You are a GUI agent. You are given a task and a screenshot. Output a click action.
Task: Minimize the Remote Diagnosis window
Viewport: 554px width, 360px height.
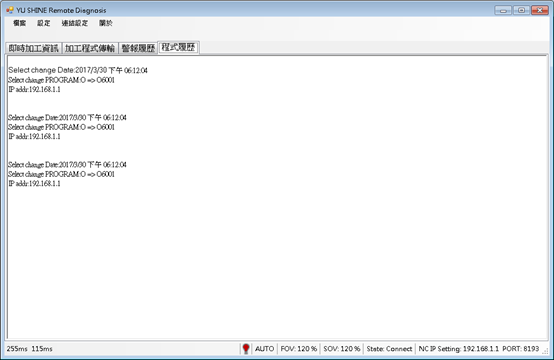503,10
